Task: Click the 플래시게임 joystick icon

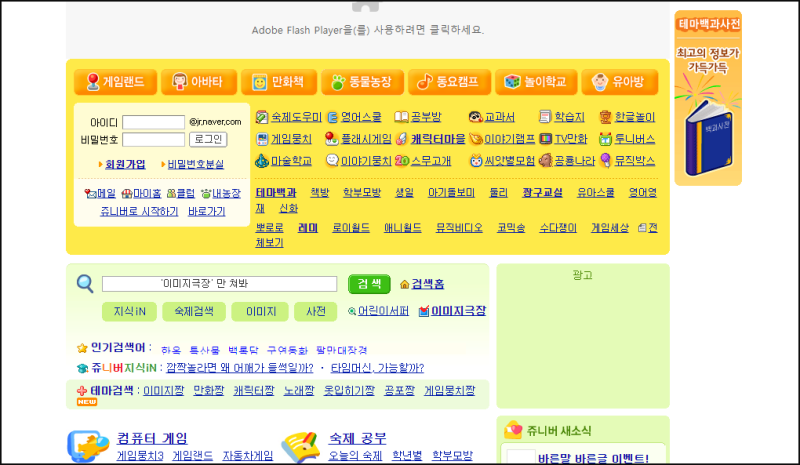Action: pos(332,138)
